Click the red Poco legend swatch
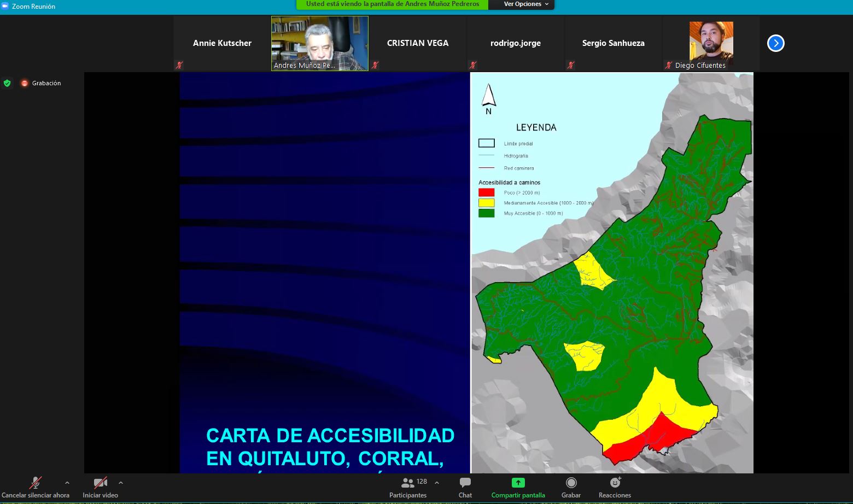The image size is (853, 504). [x=486, y=192]
